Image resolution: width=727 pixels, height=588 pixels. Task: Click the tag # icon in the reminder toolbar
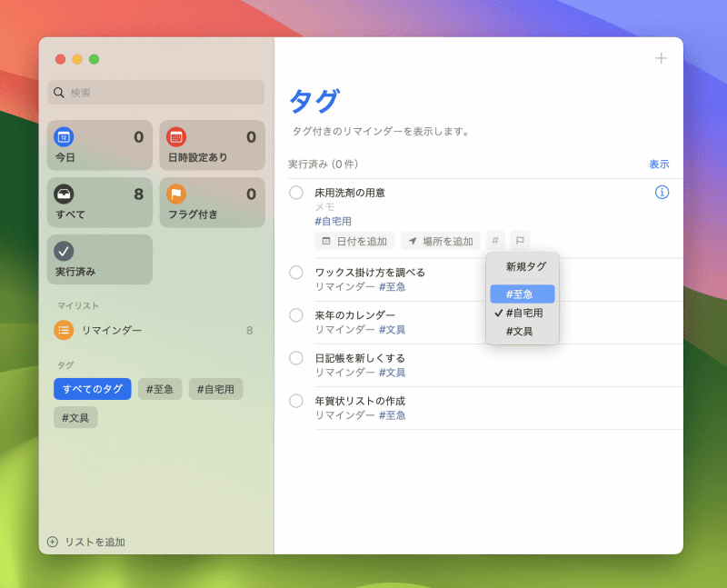point(495,240)
